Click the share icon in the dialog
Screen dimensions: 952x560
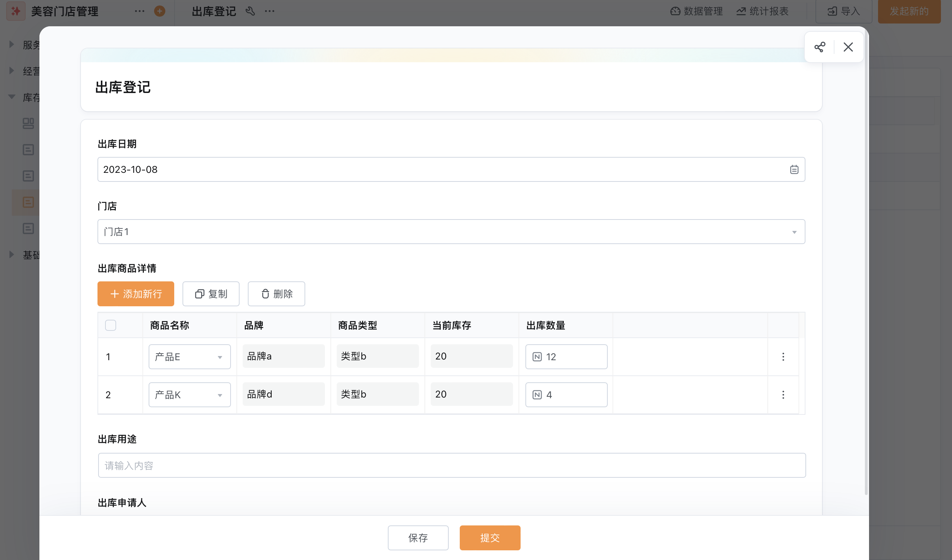click(x=819, y=47)
